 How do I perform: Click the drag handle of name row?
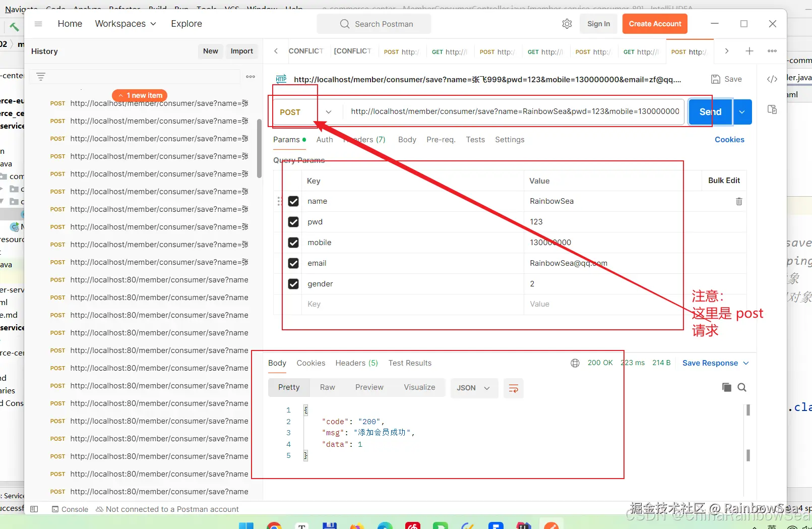point(279,201)
